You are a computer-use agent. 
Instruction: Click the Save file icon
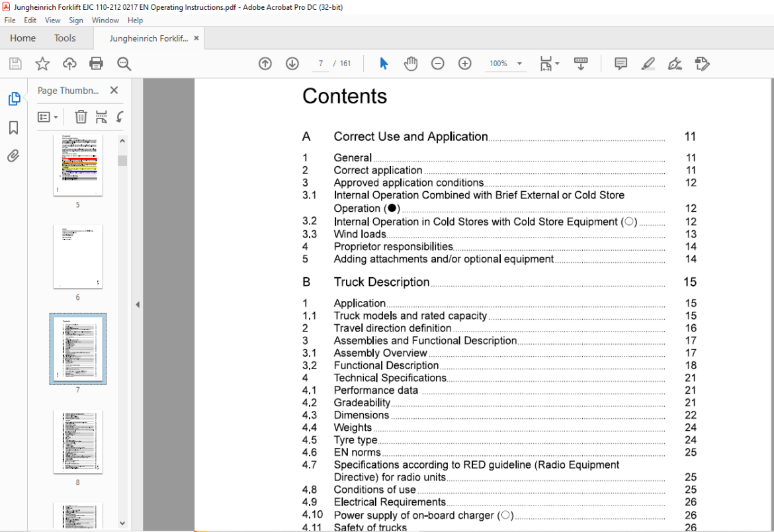(15, 64)
